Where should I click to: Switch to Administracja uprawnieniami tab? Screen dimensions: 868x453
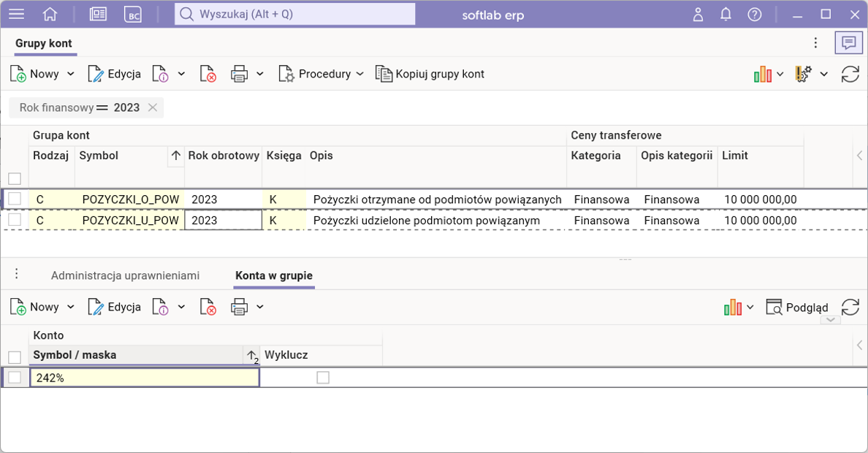tap(125, 275)
